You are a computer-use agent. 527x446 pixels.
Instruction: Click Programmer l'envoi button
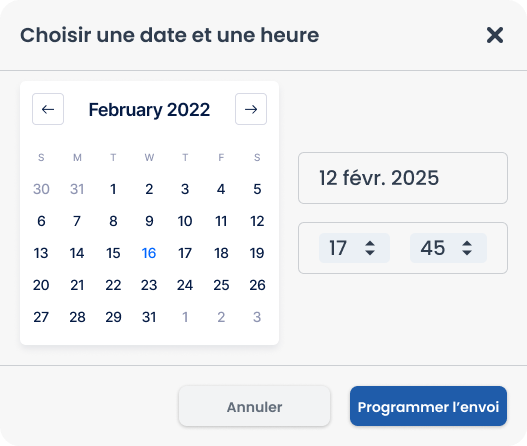[x=428, y=406]
